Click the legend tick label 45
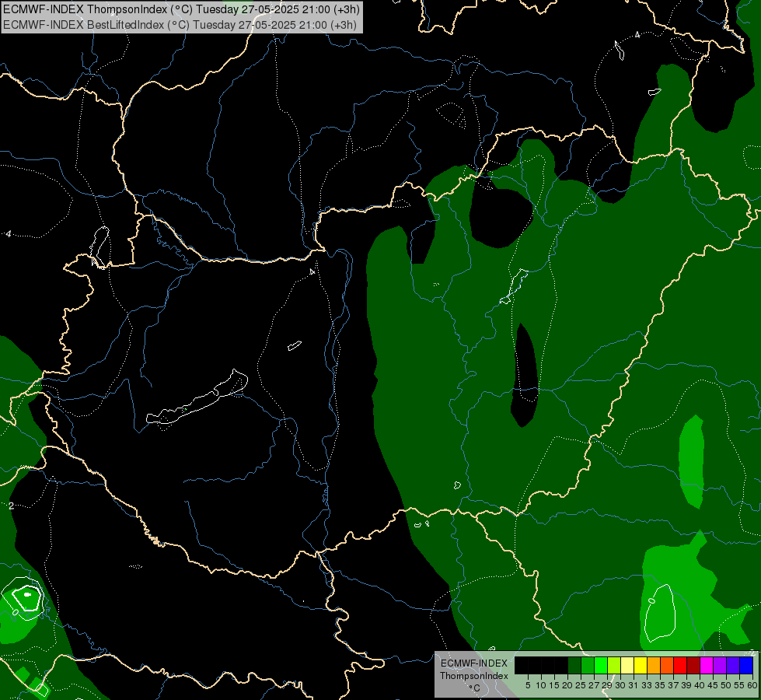This screenshot has height=700, width=761. 713,685
